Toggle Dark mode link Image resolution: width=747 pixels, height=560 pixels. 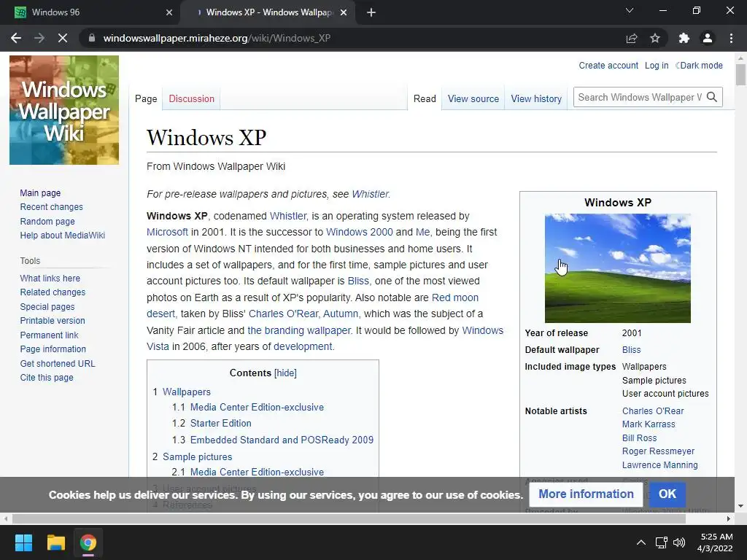pos(699,65)
